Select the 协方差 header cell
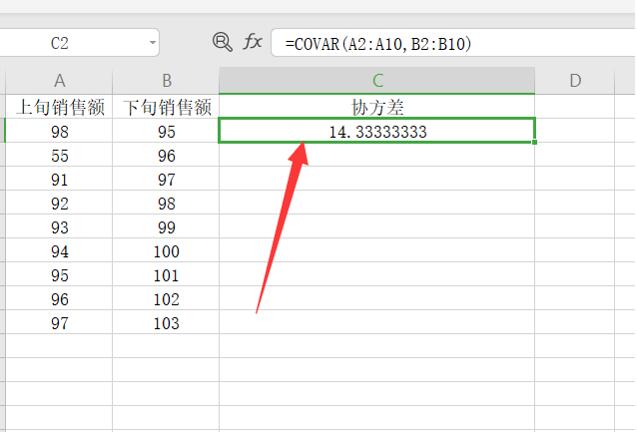The image size is (637, 432). [x=377, y=106]
